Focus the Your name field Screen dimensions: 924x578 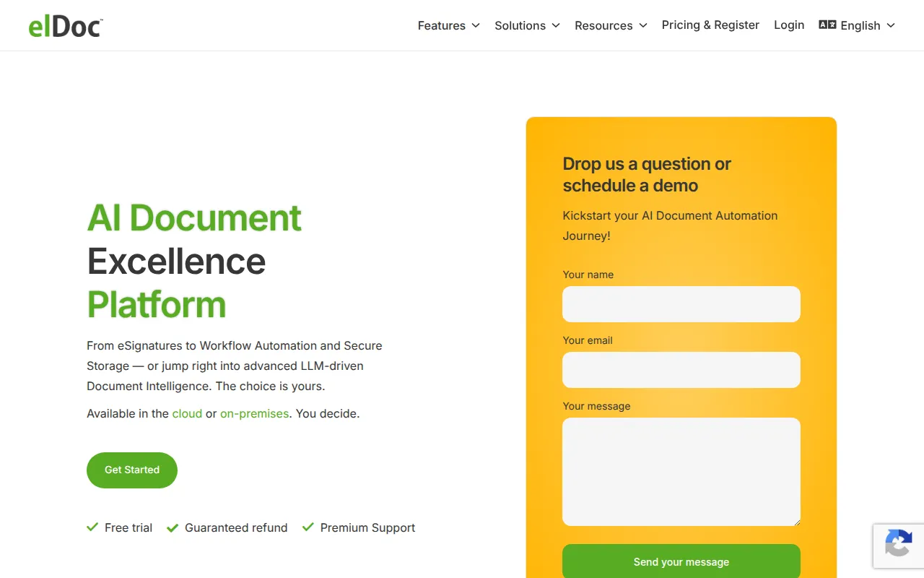point(681,304)
